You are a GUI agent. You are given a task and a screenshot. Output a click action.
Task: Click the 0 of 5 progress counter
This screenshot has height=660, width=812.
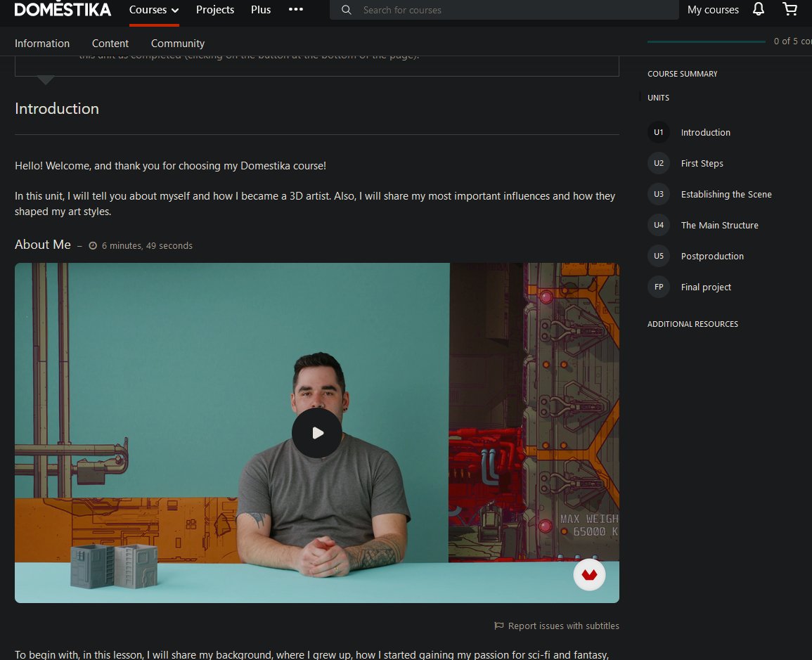792,41
